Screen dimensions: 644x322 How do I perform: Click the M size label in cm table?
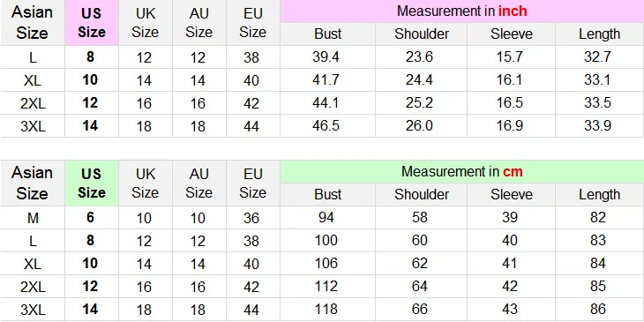coord(33,218)
